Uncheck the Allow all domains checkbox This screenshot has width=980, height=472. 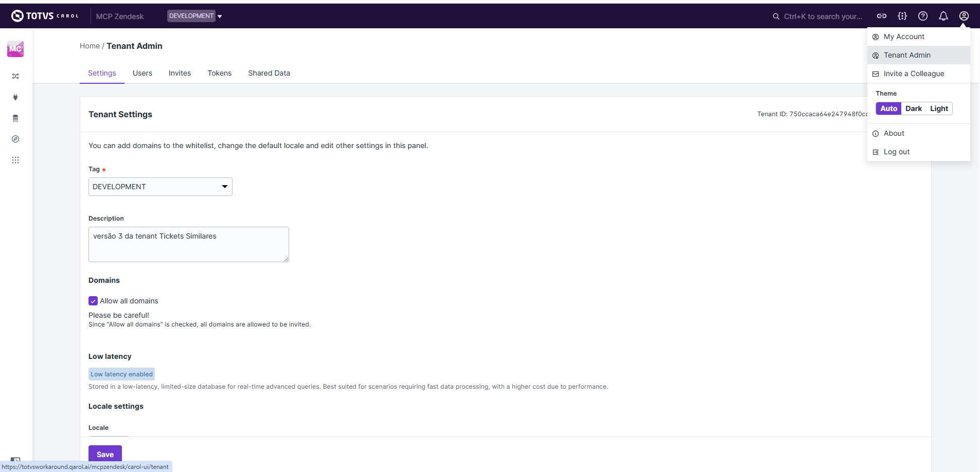point(93,301)
